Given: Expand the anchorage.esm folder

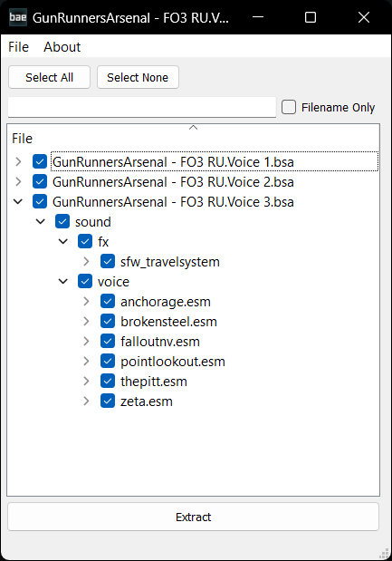Looking at the screenshot, I should 86,302.
